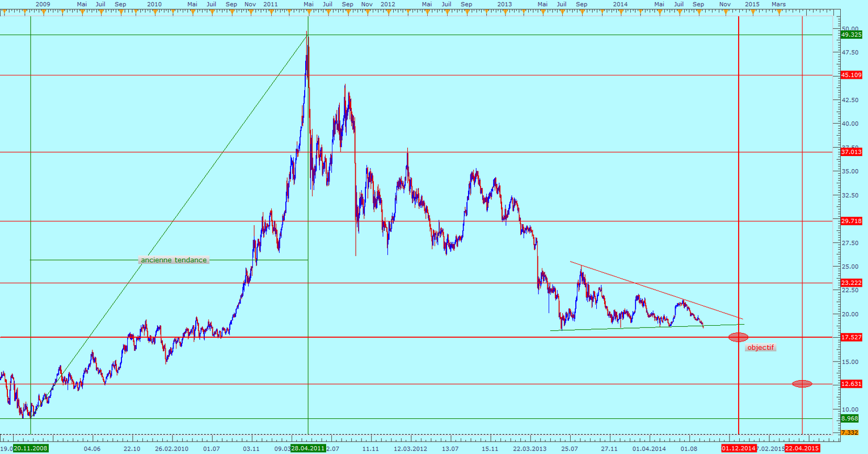This screenshot has height=454, width=868.
Task: Click the 2014 year label on top axis
Action: coord(621,4)
